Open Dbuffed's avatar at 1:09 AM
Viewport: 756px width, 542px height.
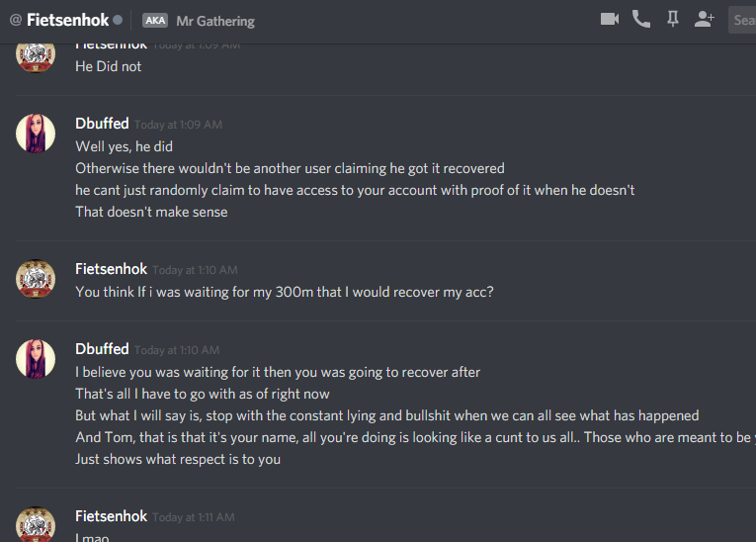point(36,133)
